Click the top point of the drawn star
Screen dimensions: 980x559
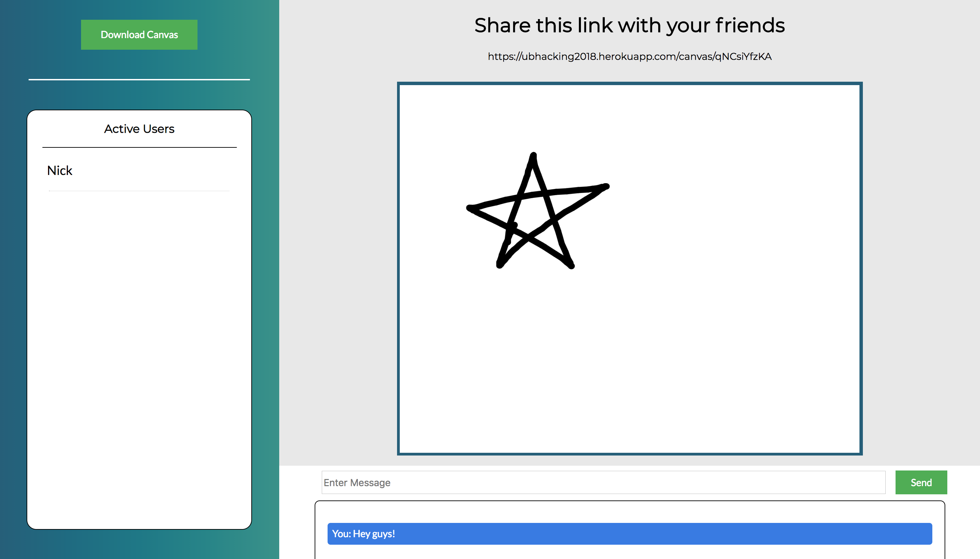[x=533, y=156]
